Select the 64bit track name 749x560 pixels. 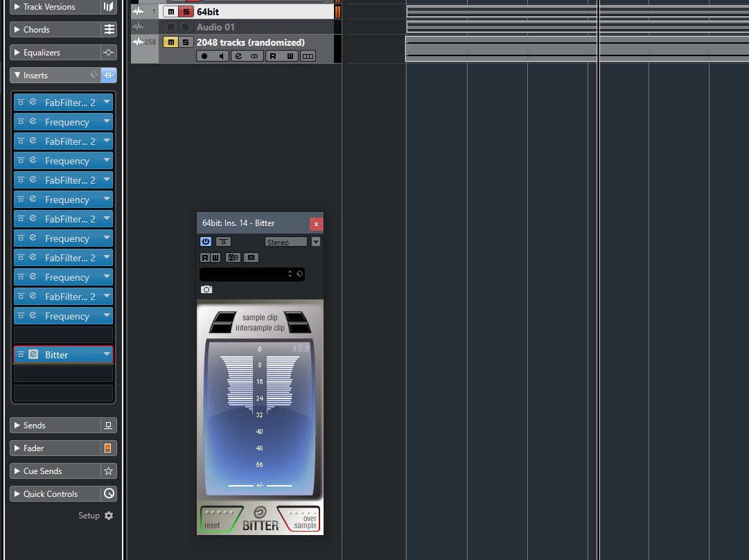pos(208,12)
